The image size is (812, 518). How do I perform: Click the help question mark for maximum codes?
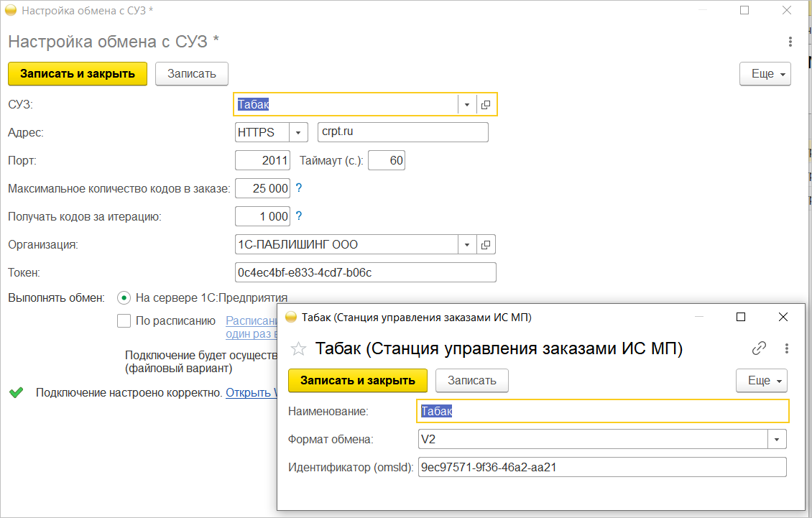tap(299, 188)
